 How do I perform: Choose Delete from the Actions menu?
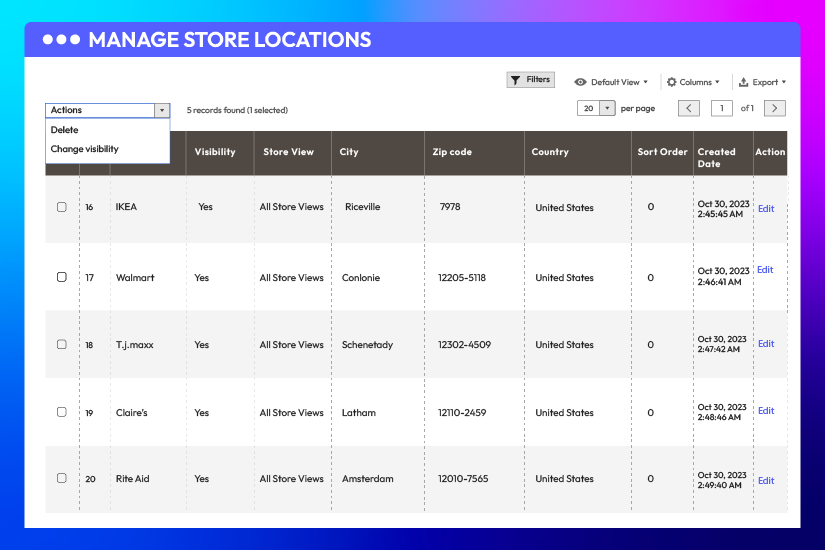[64, 130]
